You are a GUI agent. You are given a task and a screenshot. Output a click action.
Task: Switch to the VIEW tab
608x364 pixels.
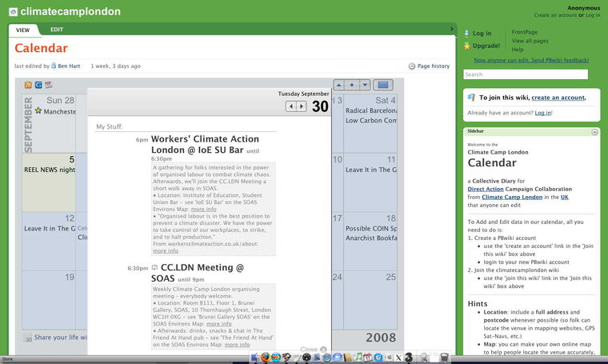click(23, 30)
